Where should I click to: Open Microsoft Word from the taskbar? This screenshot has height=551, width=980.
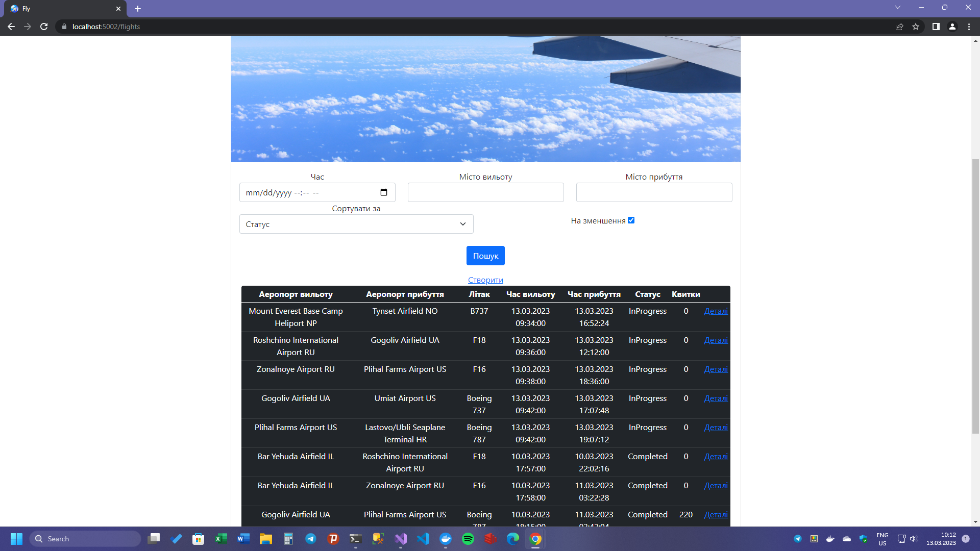point(243,539)
